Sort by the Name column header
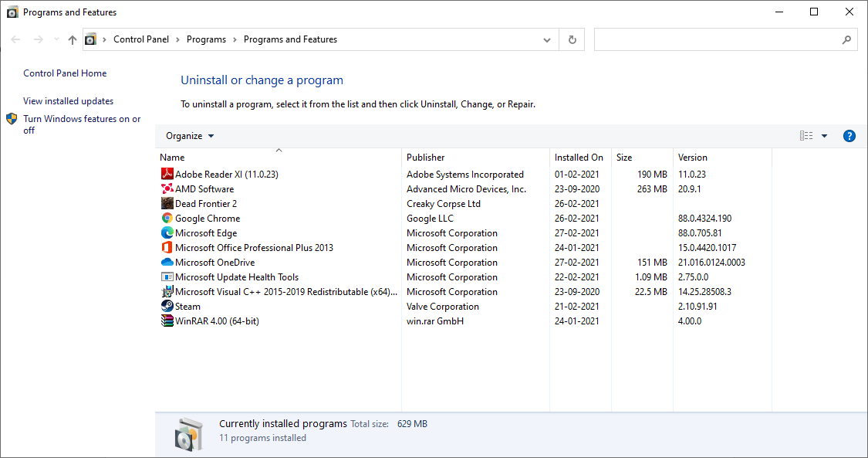The height and width of the screenshot is (458, 868). tap(279, 158)
